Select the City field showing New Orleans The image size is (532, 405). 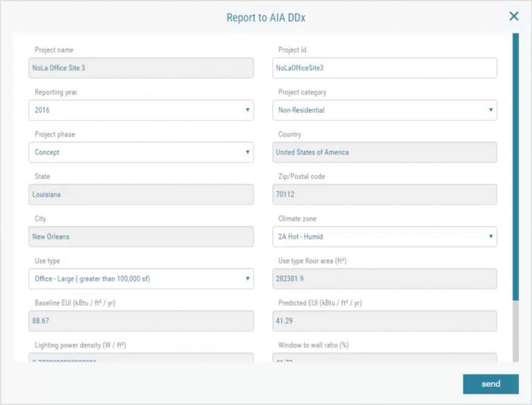[141, 236]
